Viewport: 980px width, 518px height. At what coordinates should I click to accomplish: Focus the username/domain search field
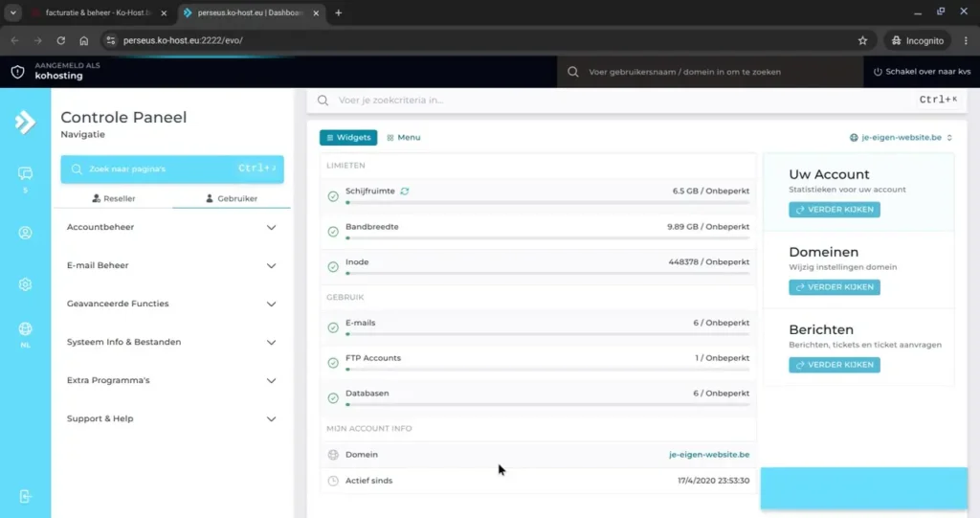pyautogui.click(x=709, y=72)
